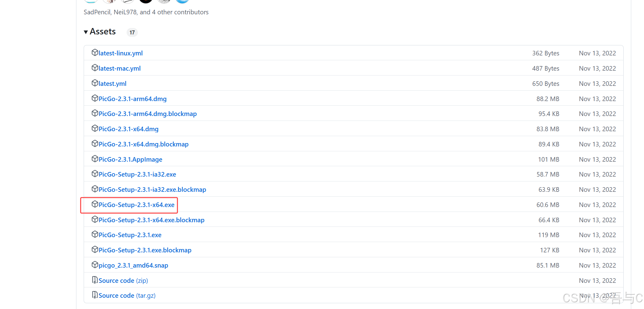Click package icon beside PicGo-Setup-2.3.1-x64.exe.blockmap
This screenshot has width=644, height=309.
(x=95, y=219)
